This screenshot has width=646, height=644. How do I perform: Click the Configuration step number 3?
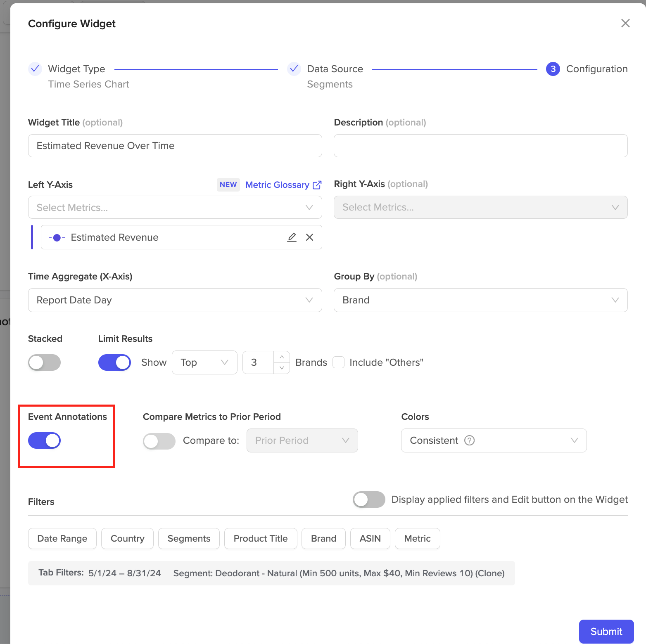pos(553,69)
